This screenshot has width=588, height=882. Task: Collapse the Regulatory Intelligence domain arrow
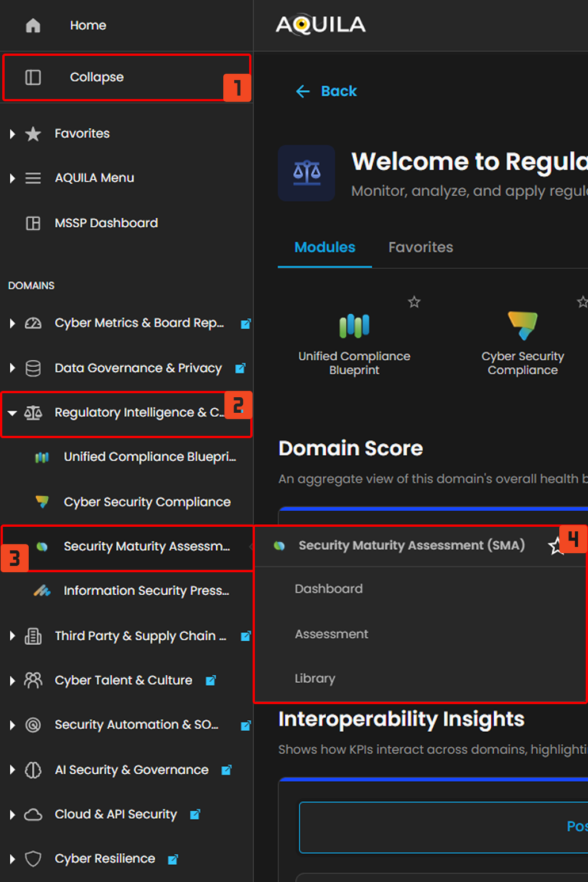point(12,413)
